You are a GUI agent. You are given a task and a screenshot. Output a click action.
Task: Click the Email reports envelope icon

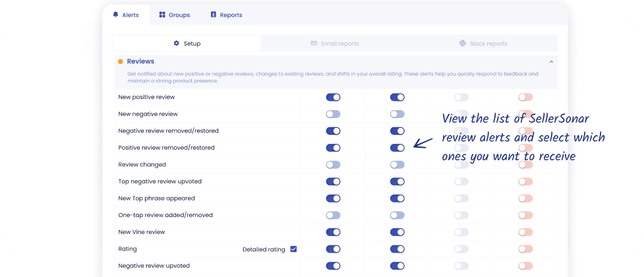(314, 44)
